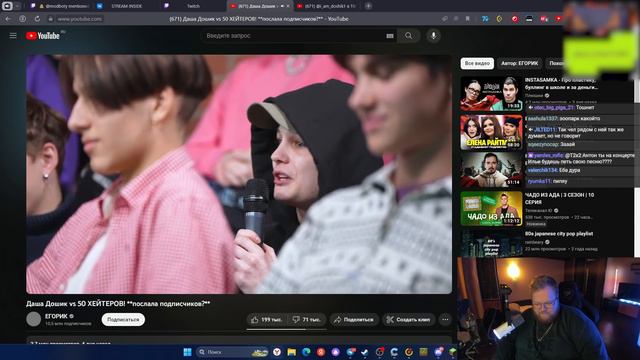The height and width of the screenshot is (360, 640).
Task: Dislike the video with thumbs down
Action: click(306, 320)
